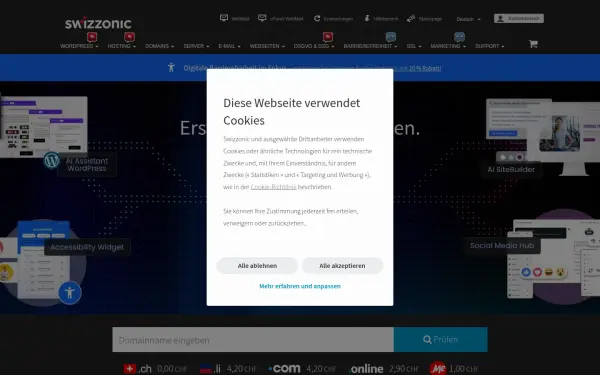Open the Statuspage icon link

click(x=411, y=18)
